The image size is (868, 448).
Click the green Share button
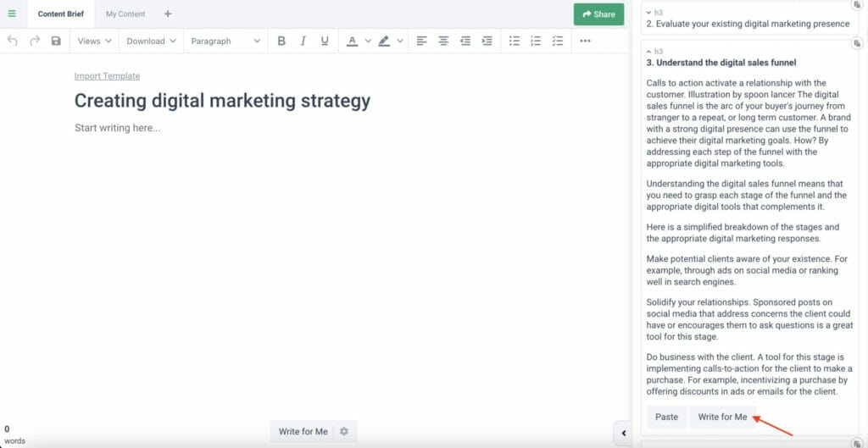[598, 14]
